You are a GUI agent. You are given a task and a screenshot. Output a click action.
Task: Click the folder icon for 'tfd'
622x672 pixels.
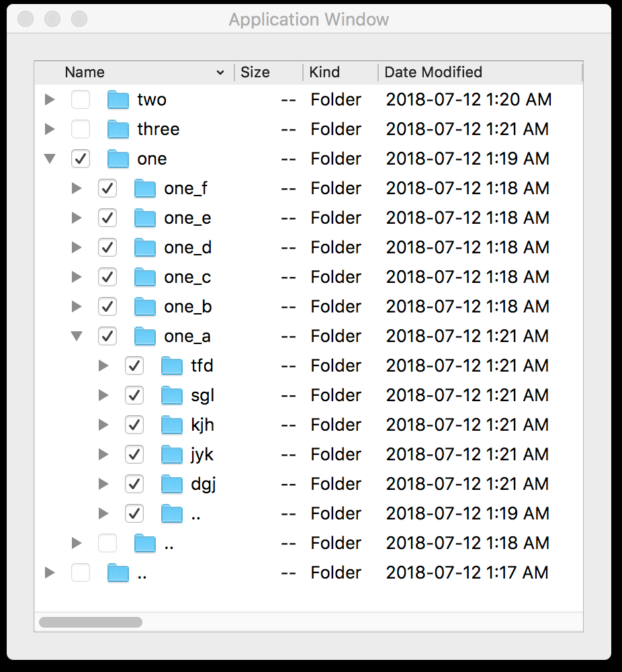(172, 366)
